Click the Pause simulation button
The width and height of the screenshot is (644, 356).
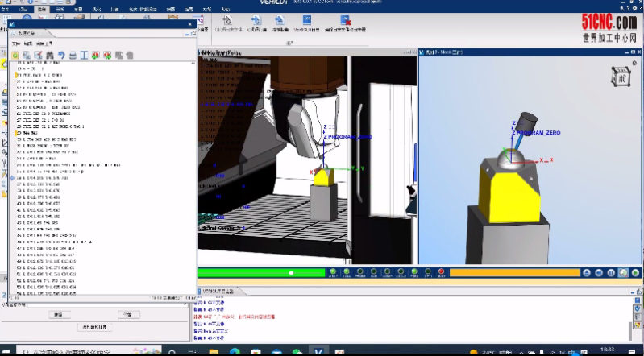tap(611, 273)
